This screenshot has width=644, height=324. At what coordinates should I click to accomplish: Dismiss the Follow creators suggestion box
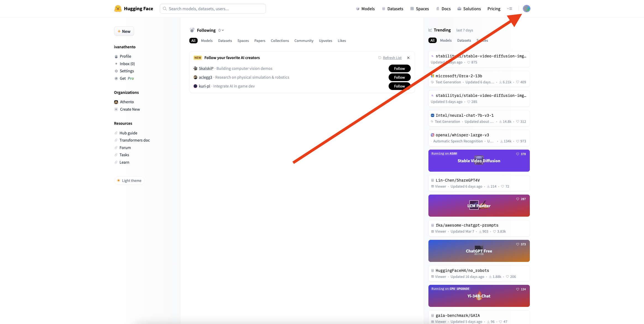click(408, 58)
